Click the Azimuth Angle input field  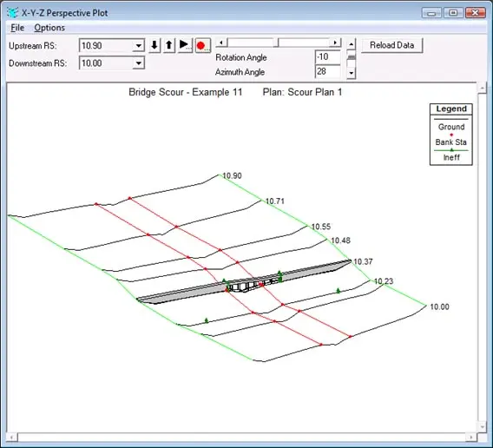[x=327, y=72]
